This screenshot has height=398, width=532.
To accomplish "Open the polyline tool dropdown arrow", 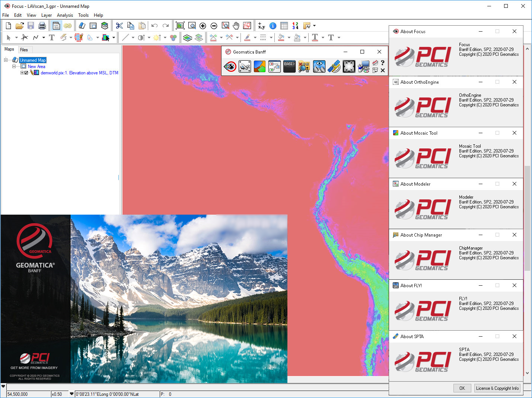I will (x=44, y=38).
